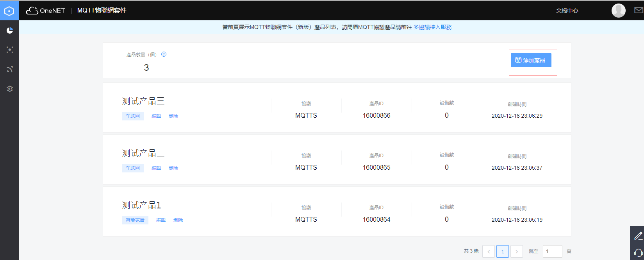Click 編輯 for 测试产品三
This screenshot has width=644, height=260.
(156, 116)
